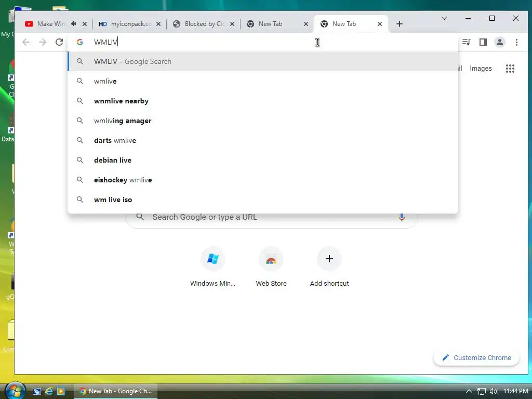
Task: Open the Windows Start orb
Action: [x=15, y=391]
